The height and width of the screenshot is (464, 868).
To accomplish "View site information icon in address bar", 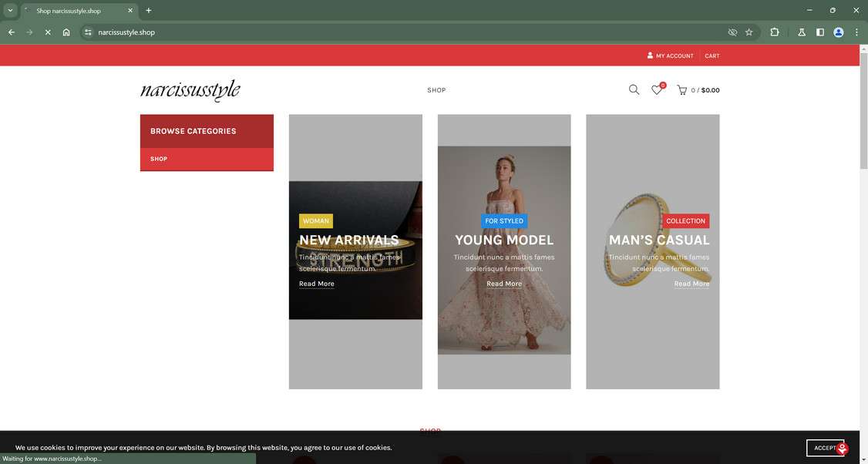I will [88, 32].
